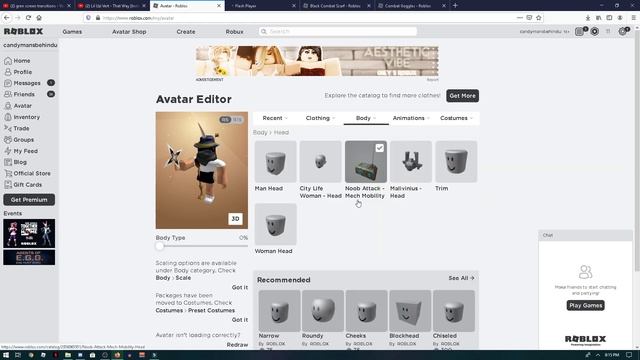Open the Firefox hamburger menu
Viewport: 640px width, 360px height.
(633, 18)
